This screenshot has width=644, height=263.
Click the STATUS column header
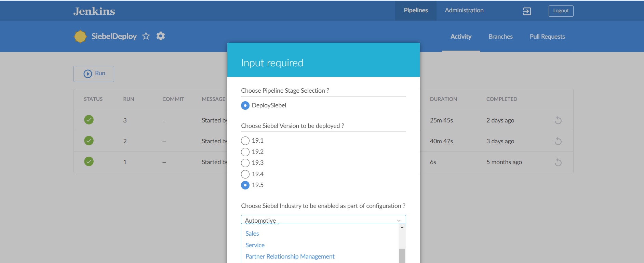pyautogui.click(x=93, y=99)
